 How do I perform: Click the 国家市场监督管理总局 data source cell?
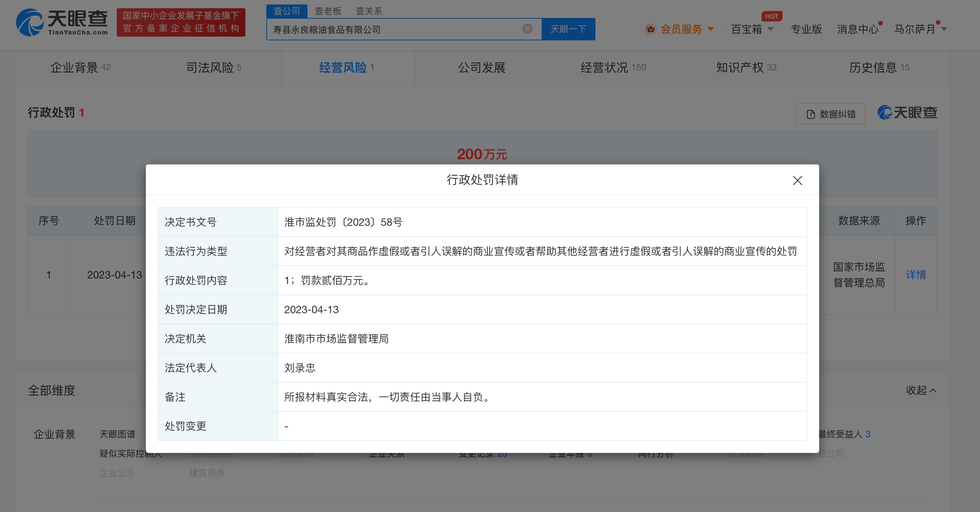tap(859, 275)
